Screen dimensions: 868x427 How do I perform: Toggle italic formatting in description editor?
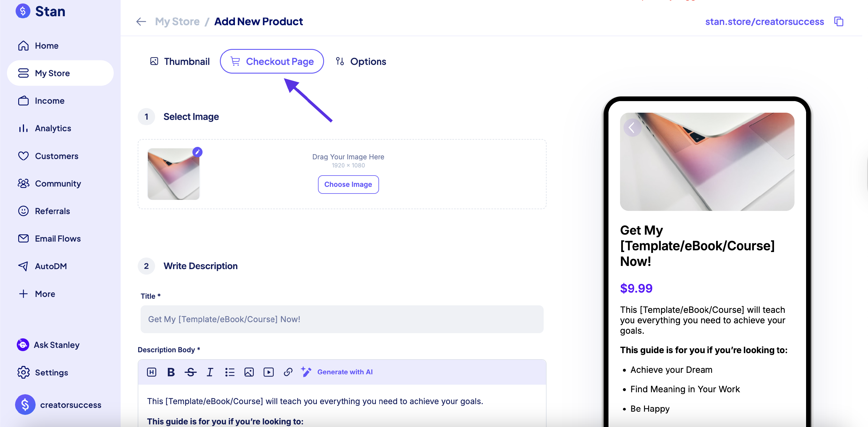[210, 372]
